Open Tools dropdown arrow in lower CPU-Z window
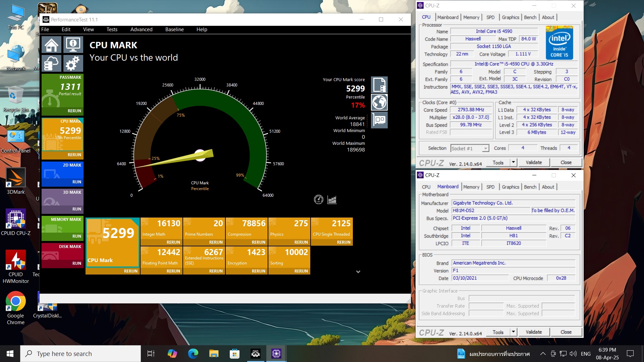Viewport: 644px width, 362px height. [x=513, y=332]
